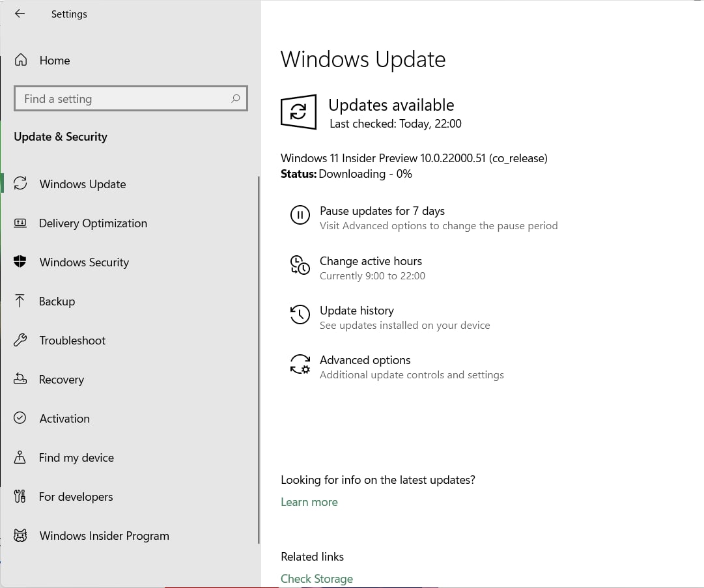Click the Windows Update sync icon in sidebar
This screenshot has height=588, width=704.
click(x=20, y=183)
